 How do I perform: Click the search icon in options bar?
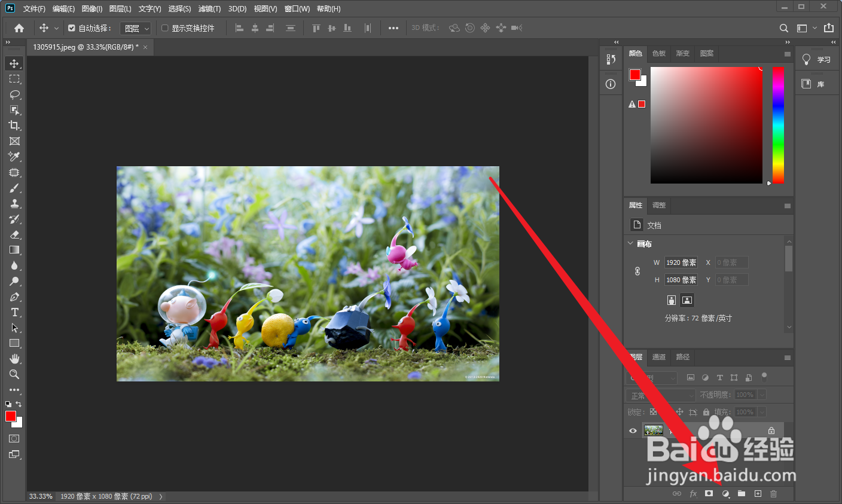[783, 28]
